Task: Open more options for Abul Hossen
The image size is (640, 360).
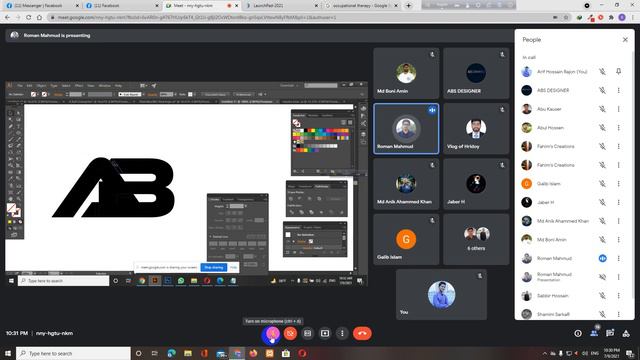Action: (619, 128)
